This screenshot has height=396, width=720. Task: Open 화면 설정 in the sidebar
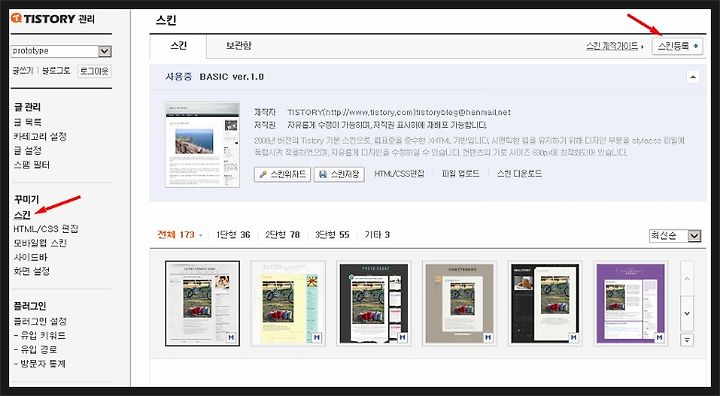[32, 271]
